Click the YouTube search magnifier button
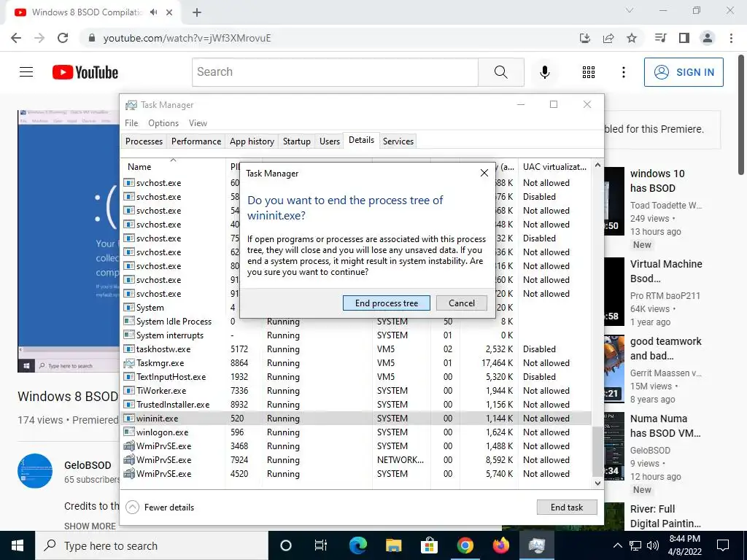Viewport: 747px width, 560px height. pos(500,72)
